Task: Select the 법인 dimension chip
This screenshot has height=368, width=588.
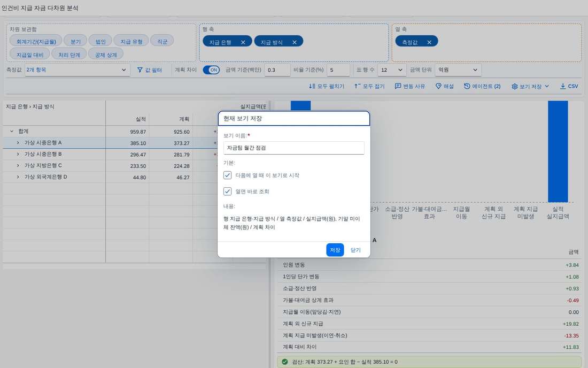Action: [100, 41]
